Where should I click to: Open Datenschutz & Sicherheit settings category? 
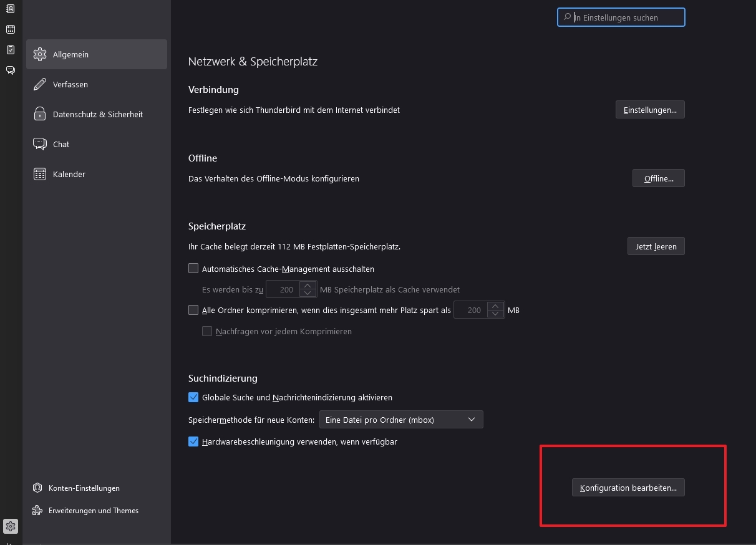[x=97, y=114]
